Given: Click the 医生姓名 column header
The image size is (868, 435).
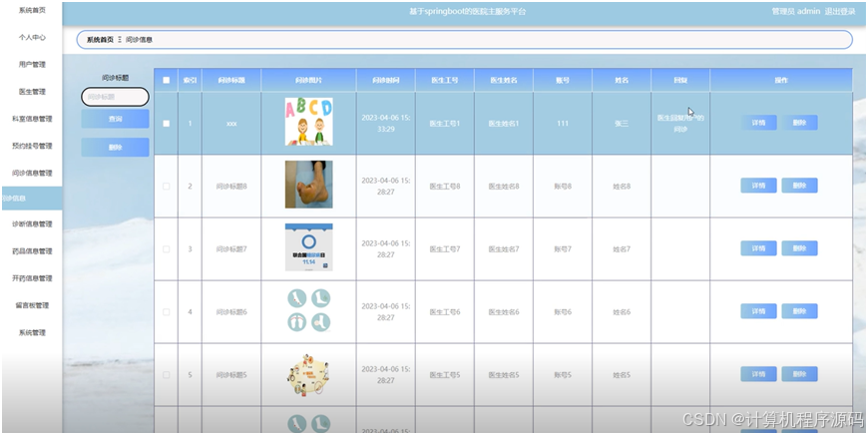Looking at the screenshot, I should point(504,80).
